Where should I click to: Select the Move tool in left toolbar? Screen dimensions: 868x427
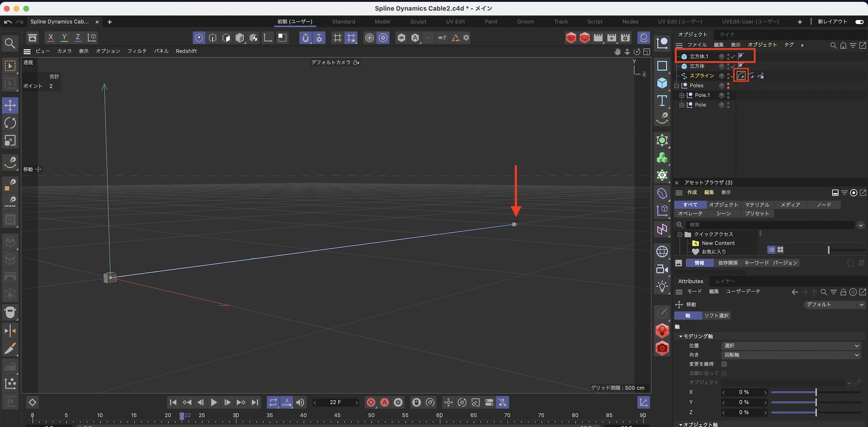pos(10,105)
